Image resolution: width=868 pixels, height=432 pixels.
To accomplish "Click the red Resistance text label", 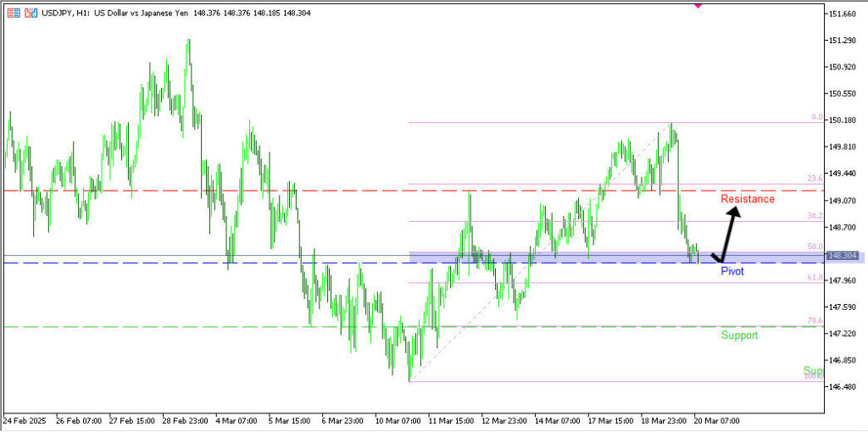I will (747, 199).
